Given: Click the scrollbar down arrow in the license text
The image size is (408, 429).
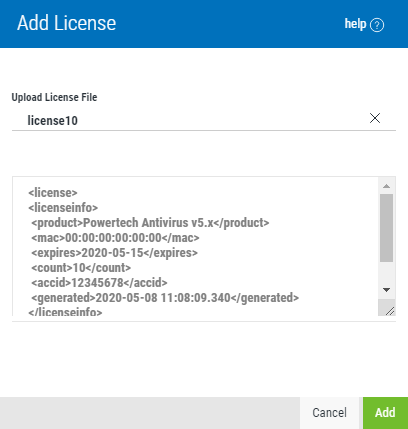Looking at the screenshot, I should (386, 290).
